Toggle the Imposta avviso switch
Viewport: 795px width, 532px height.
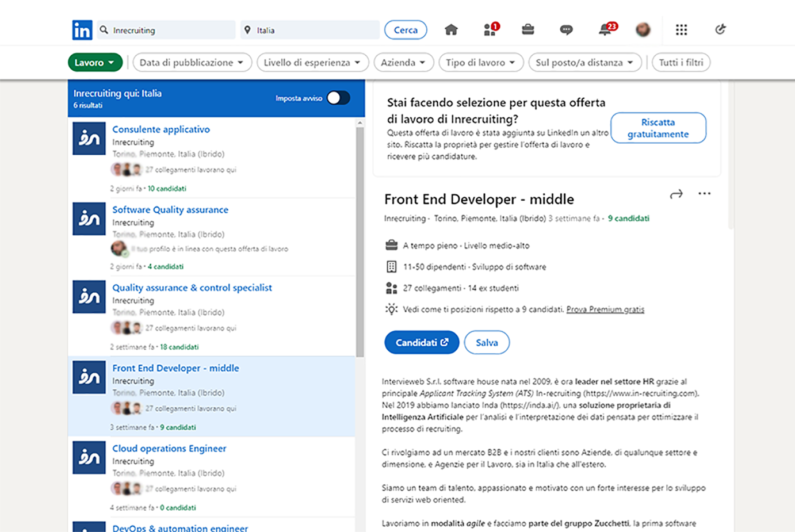pyautogui.click(x=338, y=98)
